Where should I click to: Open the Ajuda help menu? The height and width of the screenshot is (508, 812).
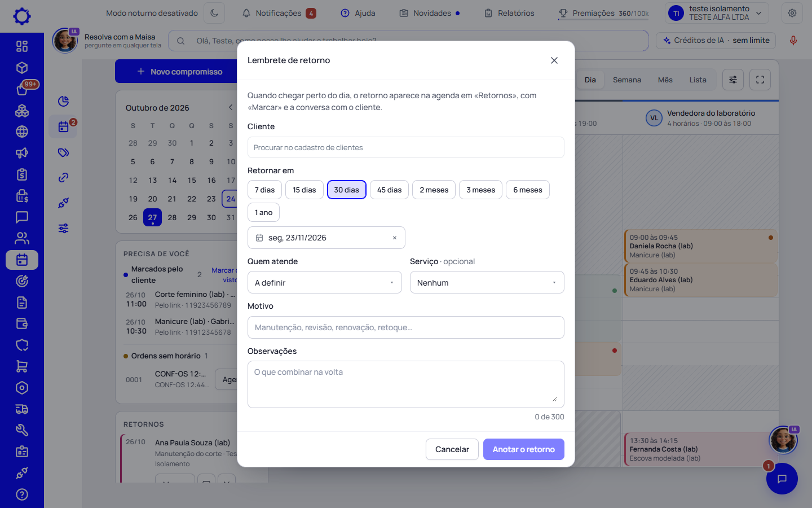[358, 13]
